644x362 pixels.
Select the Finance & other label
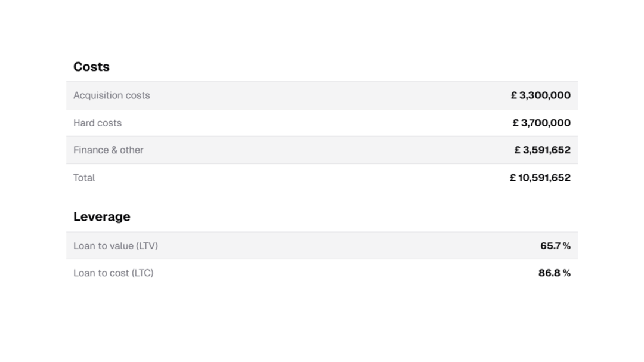pyautogui.click(x=109, y=150)
